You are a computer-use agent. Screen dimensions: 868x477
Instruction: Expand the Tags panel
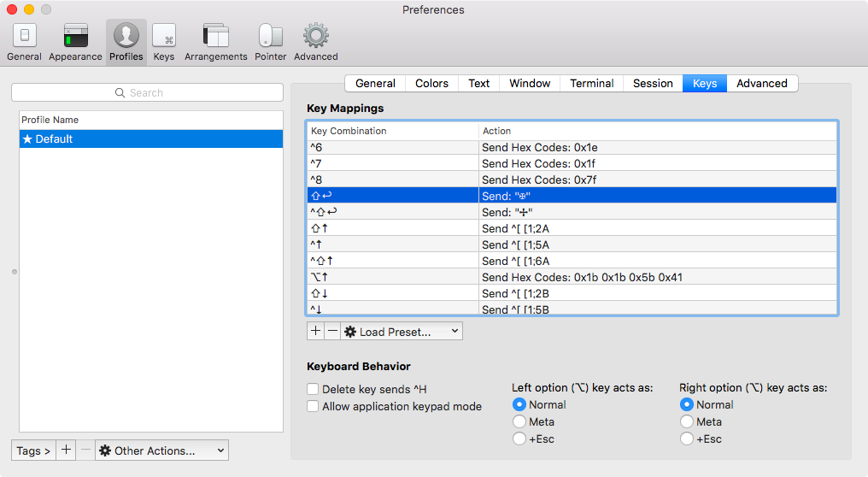click(x=33, y=450)
